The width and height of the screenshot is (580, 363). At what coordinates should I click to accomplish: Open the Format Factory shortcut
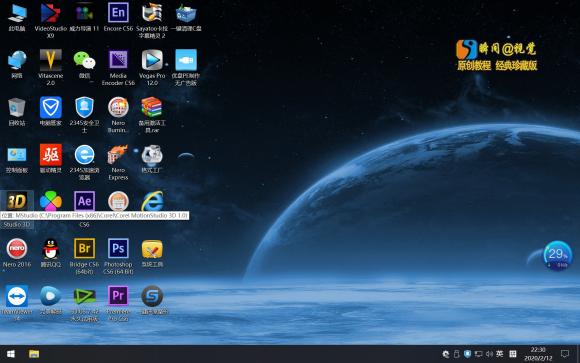[152, 155]
